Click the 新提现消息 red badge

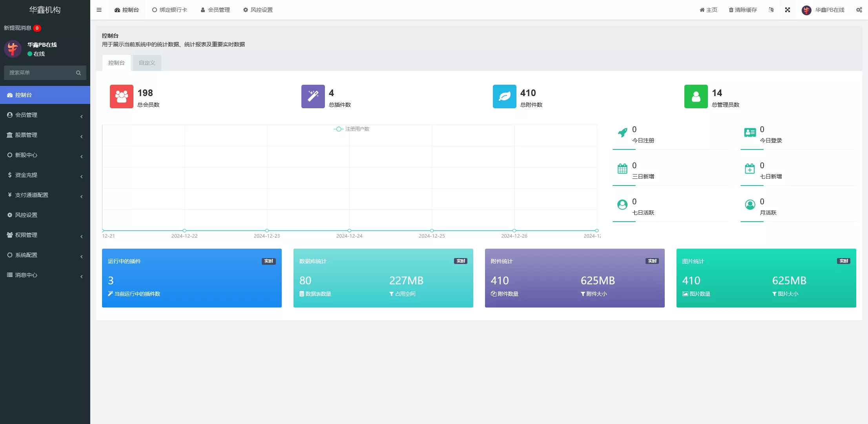pos(37,28)
